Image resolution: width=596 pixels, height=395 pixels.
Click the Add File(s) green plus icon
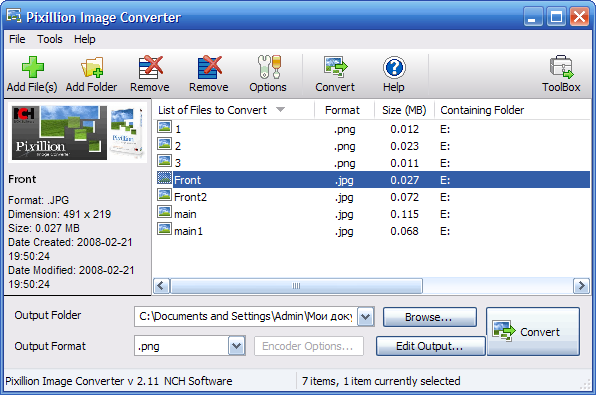click(33, 67)
